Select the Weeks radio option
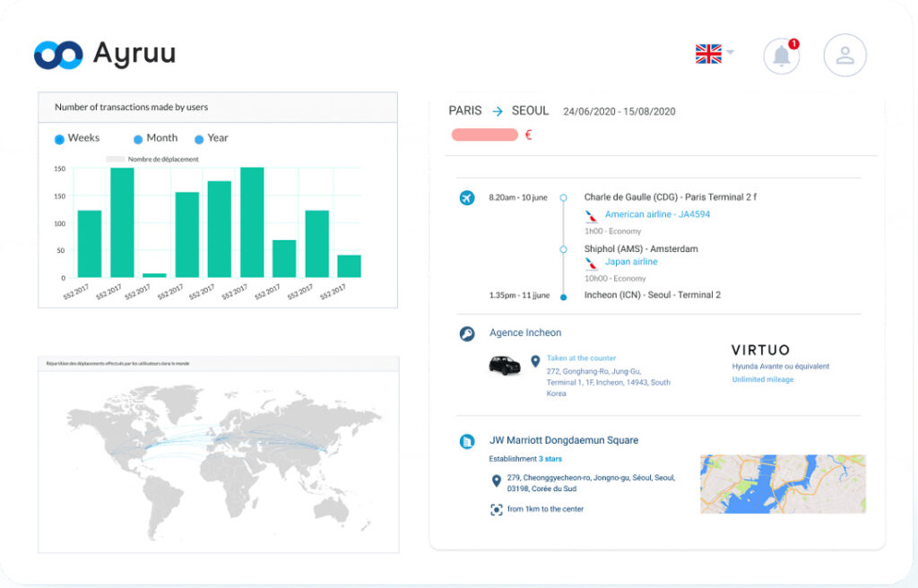 coord(60,139)
